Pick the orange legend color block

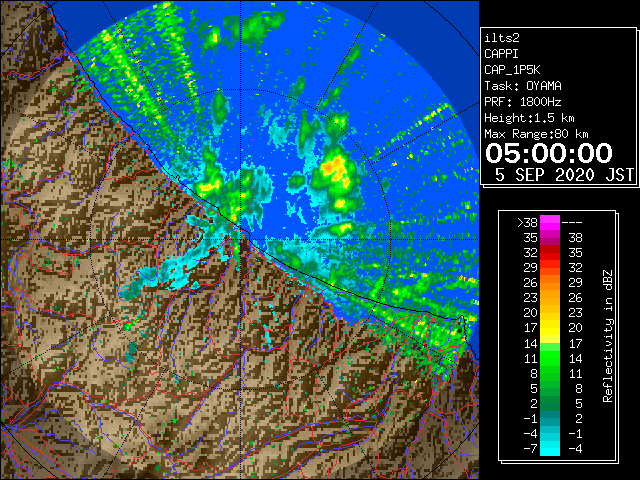pyautogui.click(x=550, y=283)
